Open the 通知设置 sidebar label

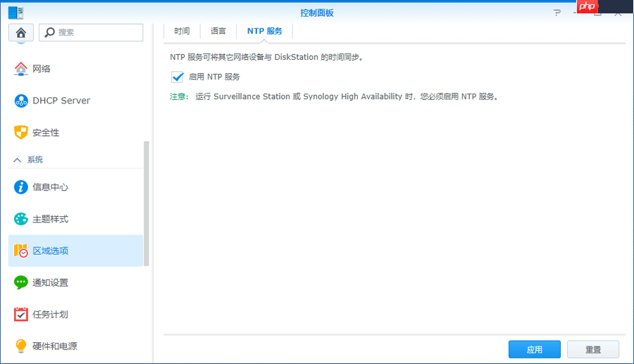tap(50, 283)
